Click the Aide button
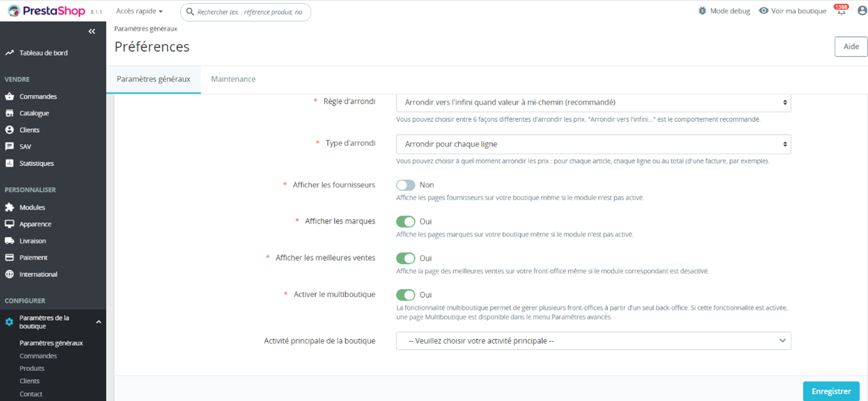The width and height of the screenshot is (868, 401). pyautogui.click(x=851, y=47)
